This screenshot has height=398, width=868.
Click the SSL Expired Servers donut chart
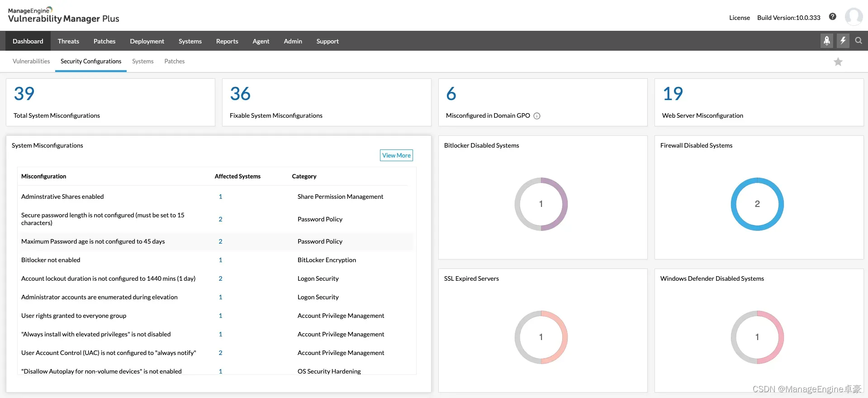point(541,337)
